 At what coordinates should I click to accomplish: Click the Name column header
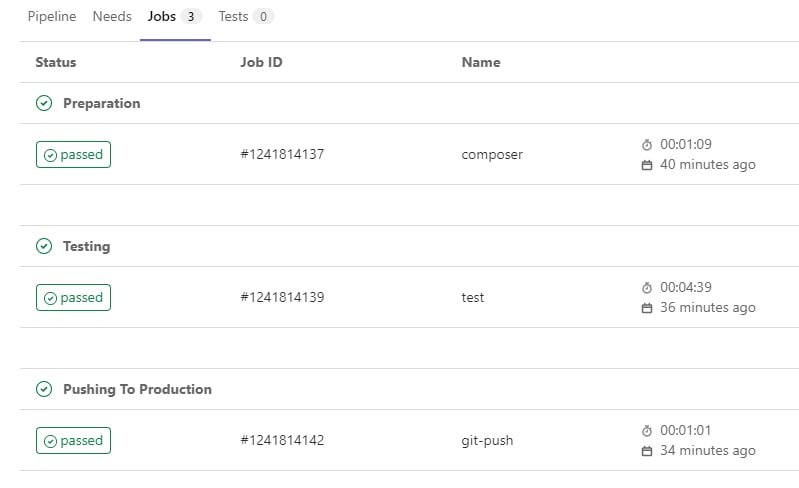pyautogui.click(x=481, y=62)
